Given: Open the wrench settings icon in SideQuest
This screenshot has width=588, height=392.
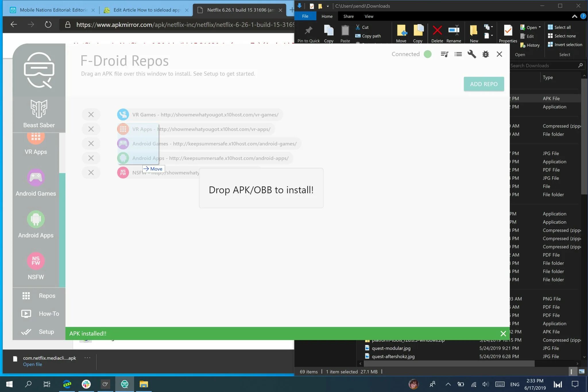Looking at the screenshot, I should click(472, 54).
